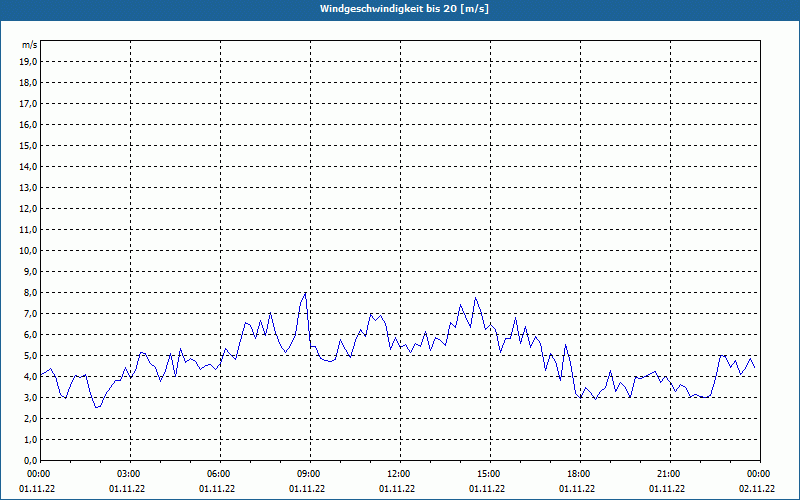The width and height of the screenshot is (800, 500).
Task: Click the "09:00" x-axis time label
Action: (308, 474)
